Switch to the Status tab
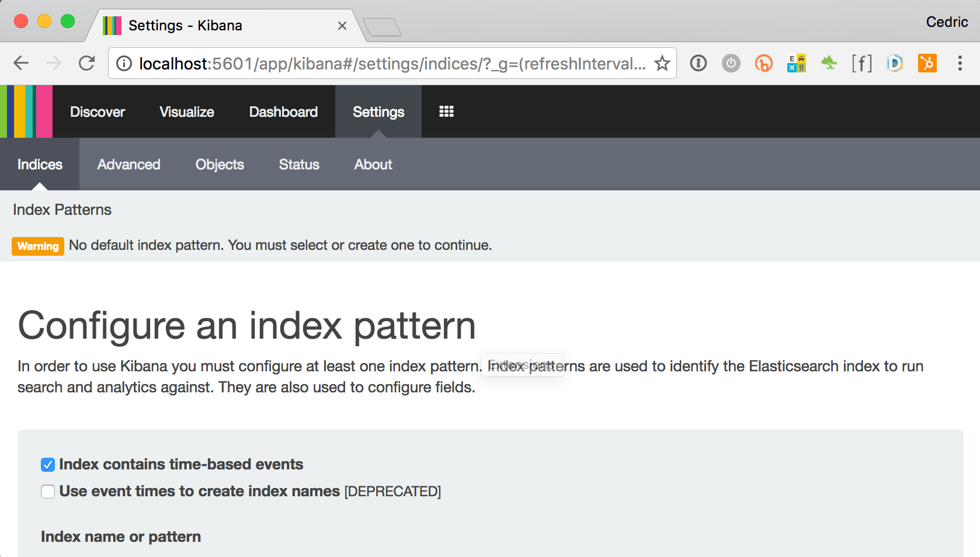 (x=299, y=164)
